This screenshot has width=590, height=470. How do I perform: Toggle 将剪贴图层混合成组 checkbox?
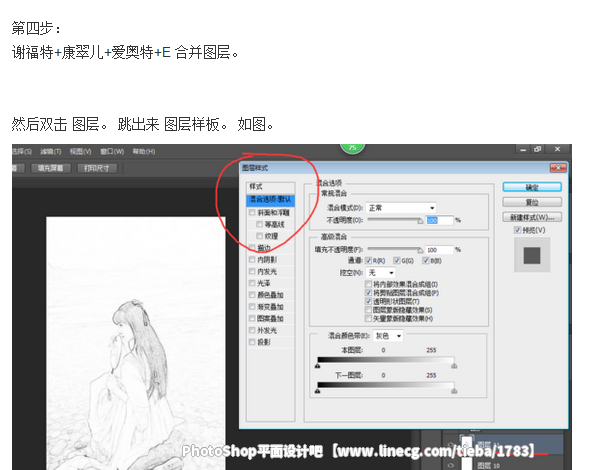click(x=368, y=293)
